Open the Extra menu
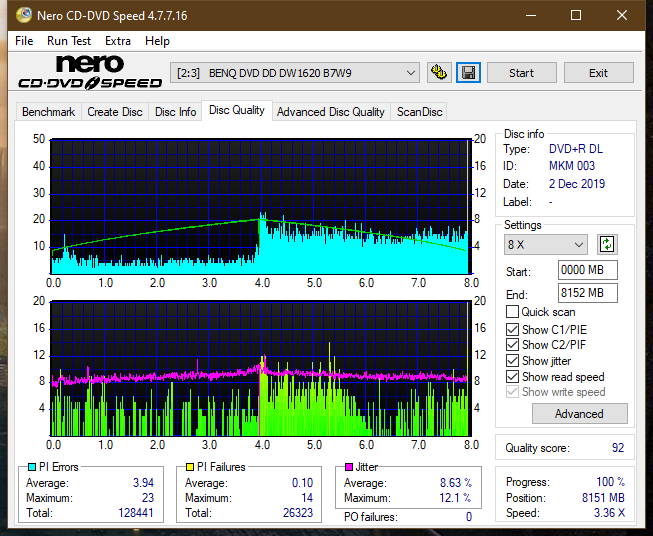 tap(118, 41)
